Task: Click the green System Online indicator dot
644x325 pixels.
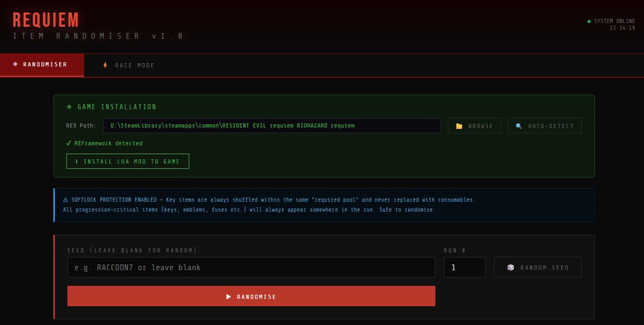Action: [x=589, y=21]
